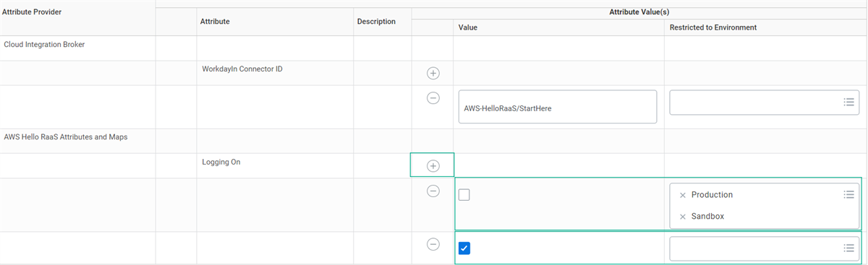Remove the Production/Sandbox restricted value row
868x265 pixels.
[433, 191]
